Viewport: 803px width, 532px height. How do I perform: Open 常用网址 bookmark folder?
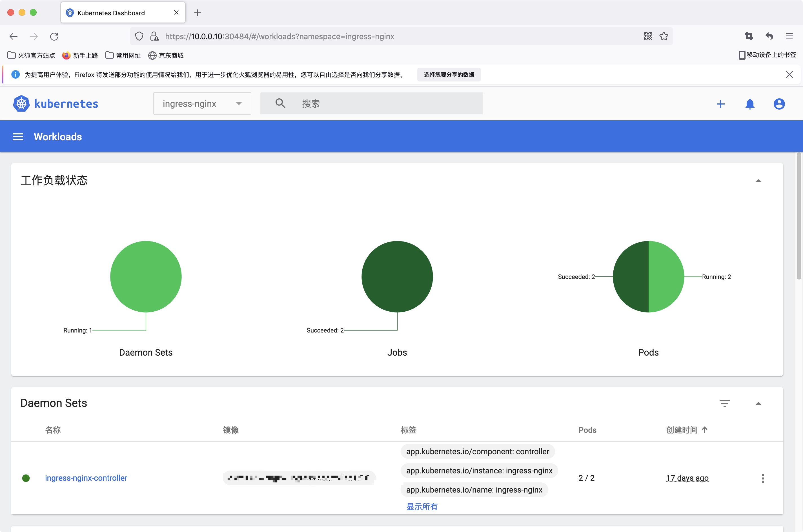coord(123,55)
